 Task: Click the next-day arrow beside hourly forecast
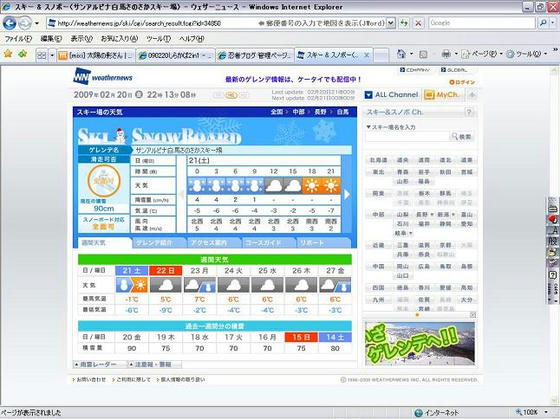347,195
